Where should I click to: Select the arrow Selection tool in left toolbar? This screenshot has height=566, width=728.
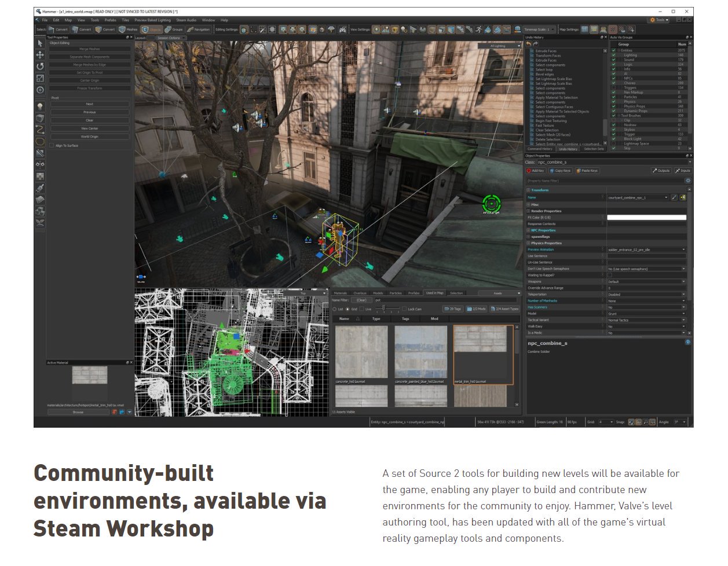pos(40,43)
